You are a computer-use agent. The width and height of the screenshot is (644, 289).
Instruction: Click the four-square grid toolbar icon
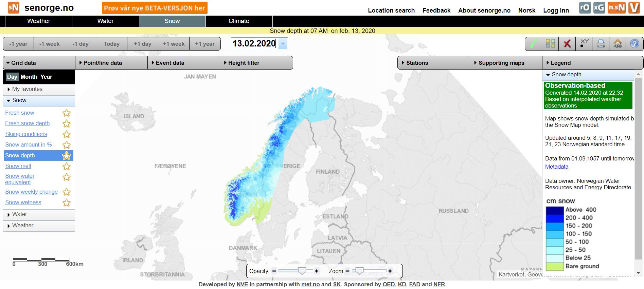(x=550, y=44)
